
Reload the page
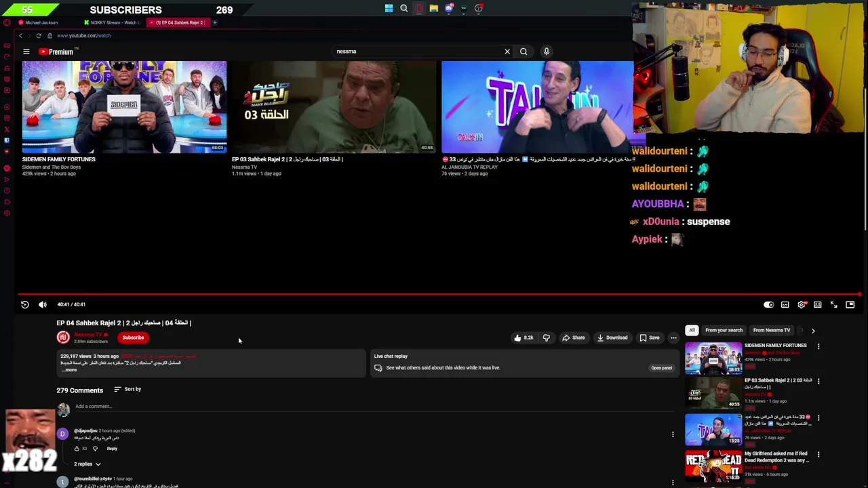pos(39,36)
